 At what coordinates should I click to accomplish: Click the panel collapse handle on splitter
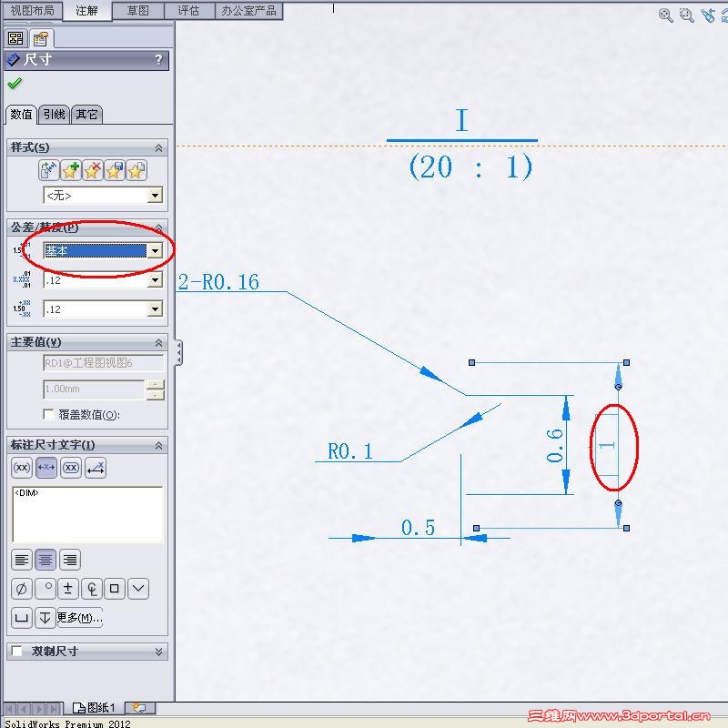point(178,352)
